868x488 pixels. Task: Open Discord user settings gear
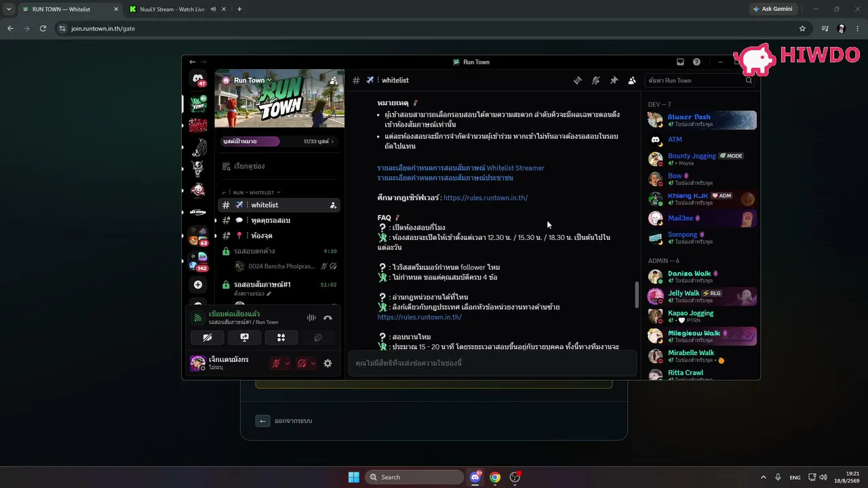click(x=328, y=363)
